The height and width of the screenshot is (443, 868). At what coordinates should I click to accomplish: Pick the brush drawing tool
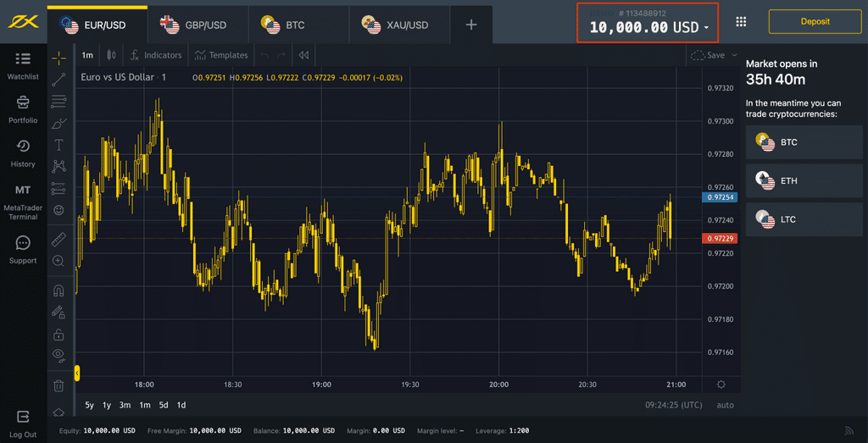(58, 123)
